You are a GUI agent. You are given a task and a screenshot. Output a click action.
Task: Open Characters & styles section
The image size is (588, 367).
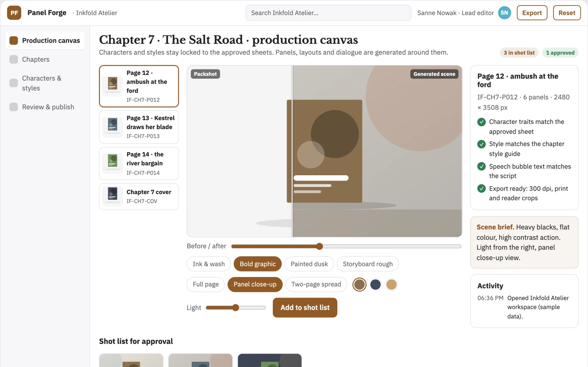pyautogui.click(x=45, y=83)
